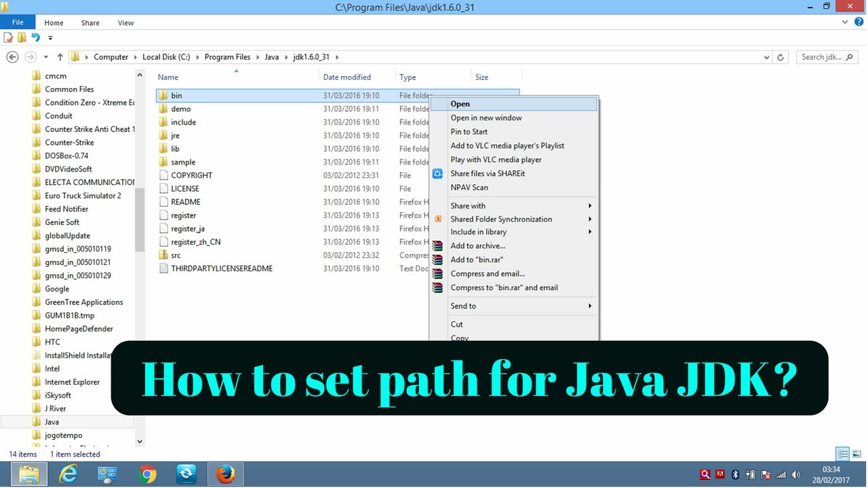Open recent locations dropdown arrow
The image size is (868, 488).
[45, 57]
